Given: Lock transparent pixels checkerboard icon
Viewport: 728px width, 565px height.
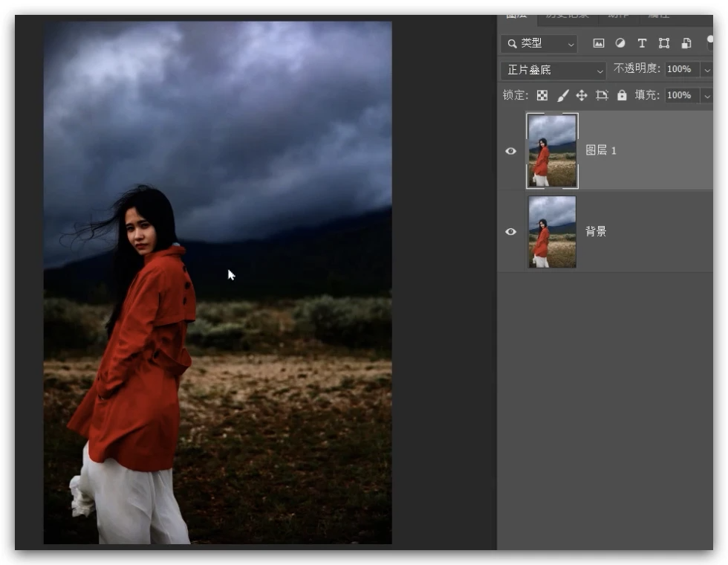Looking at the screenshot, I should [542, 95].
